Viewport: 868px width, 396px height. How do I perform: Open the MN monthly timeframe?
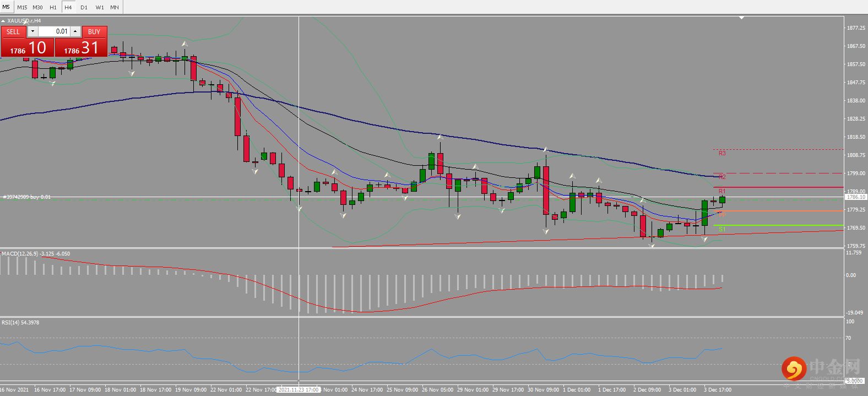(x=115, y=7)
